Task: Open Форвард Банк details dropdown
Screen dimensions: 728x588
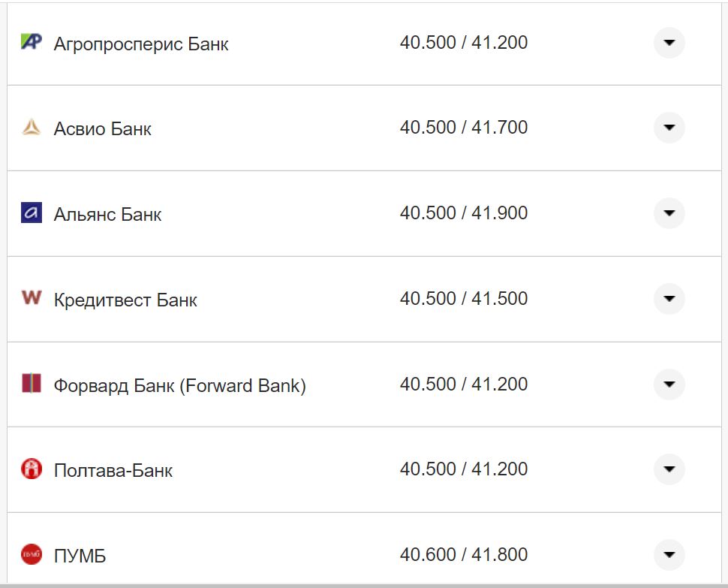Action: coord(668,384)
